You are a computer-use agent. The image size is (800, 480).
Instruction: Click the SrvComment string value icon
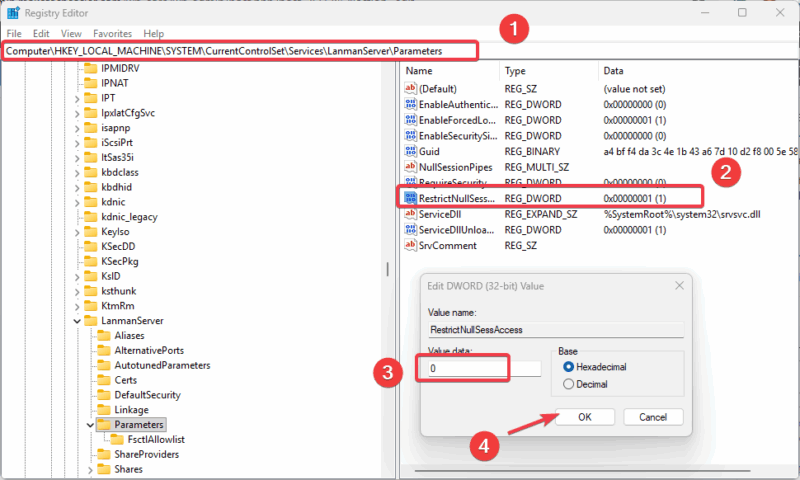coord(410,245)
